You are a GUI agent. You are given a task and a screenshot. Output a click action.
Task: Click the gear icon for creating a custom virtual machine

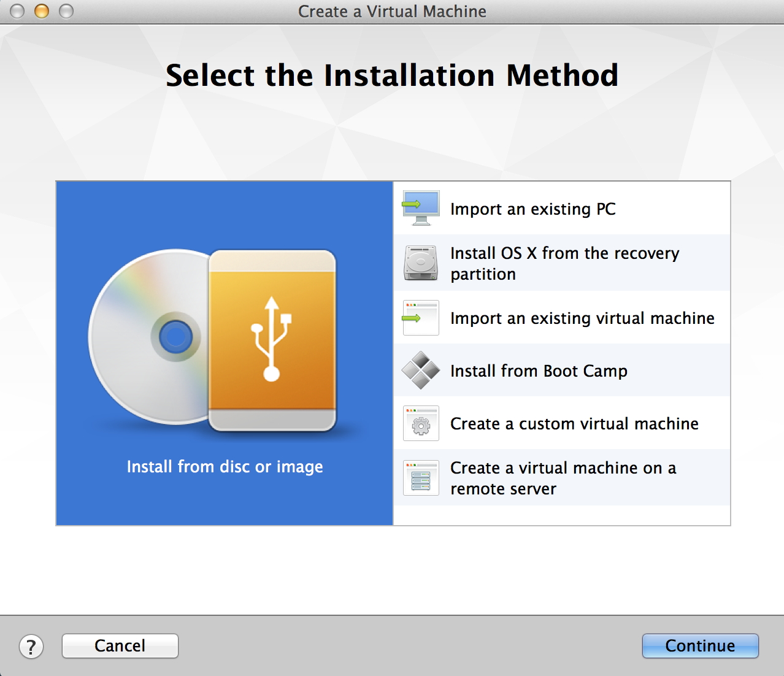[x=420, y=423]
